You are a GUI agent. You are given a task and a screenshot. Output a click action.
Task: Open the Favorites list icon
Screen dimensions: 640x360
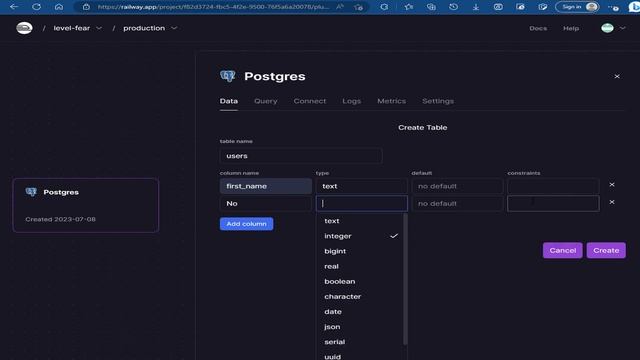click(409, 7)
